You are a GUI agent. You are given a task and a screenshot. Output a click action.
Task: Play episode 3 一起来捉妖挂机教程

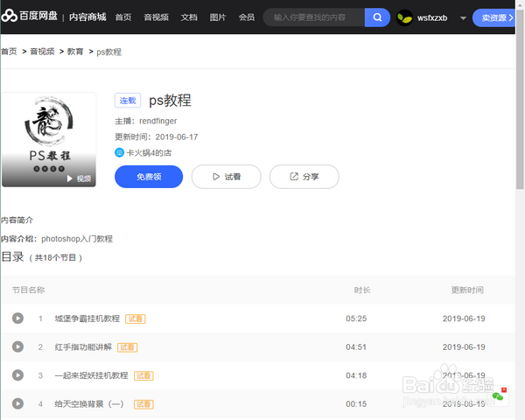[x=17, y=375]
